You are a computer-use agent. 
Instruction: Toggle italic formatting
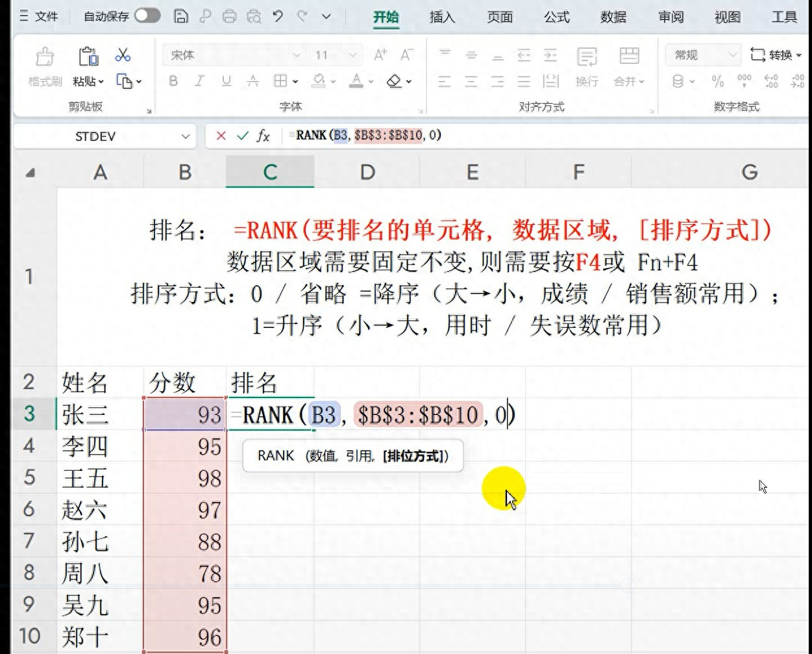click(199, 81)
